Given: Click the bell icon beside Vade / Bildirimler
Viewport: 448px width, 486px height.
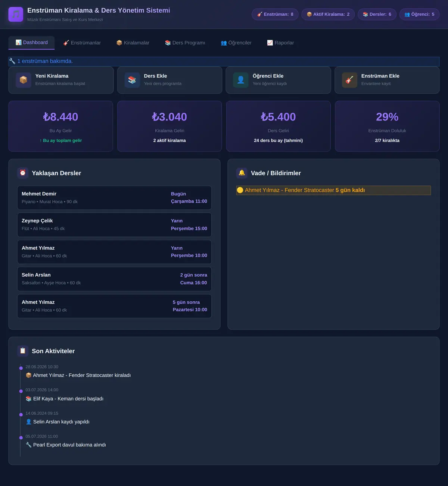Looking at the screenshot, I should (x=242, y=173).
